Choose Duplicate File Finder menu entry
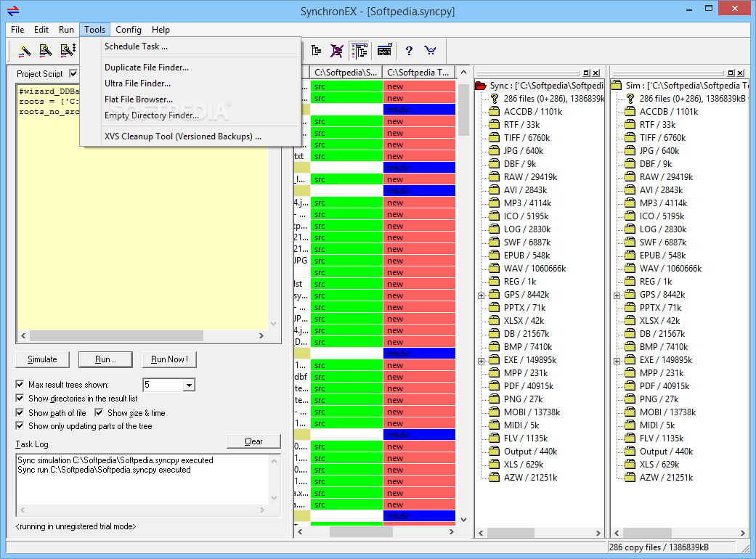 (190, 68)
